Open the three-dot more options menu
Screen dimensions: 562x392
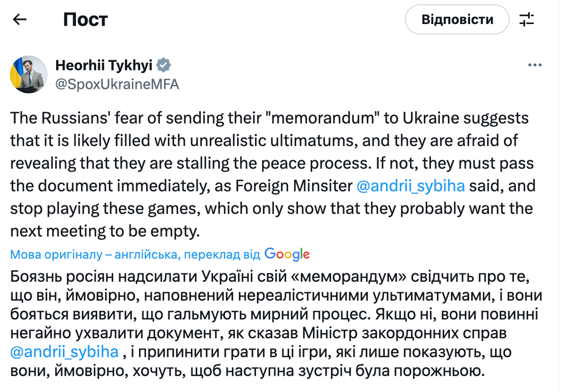534,65
